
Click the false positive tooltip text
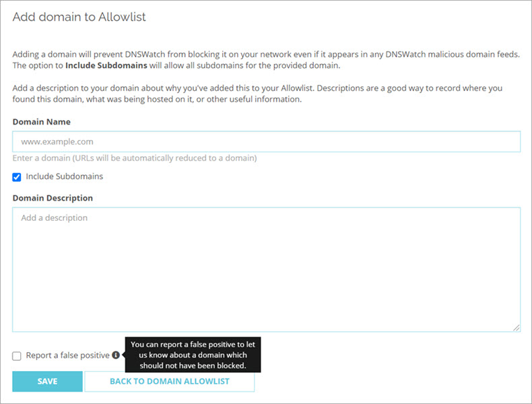click(x=193, y=355)
